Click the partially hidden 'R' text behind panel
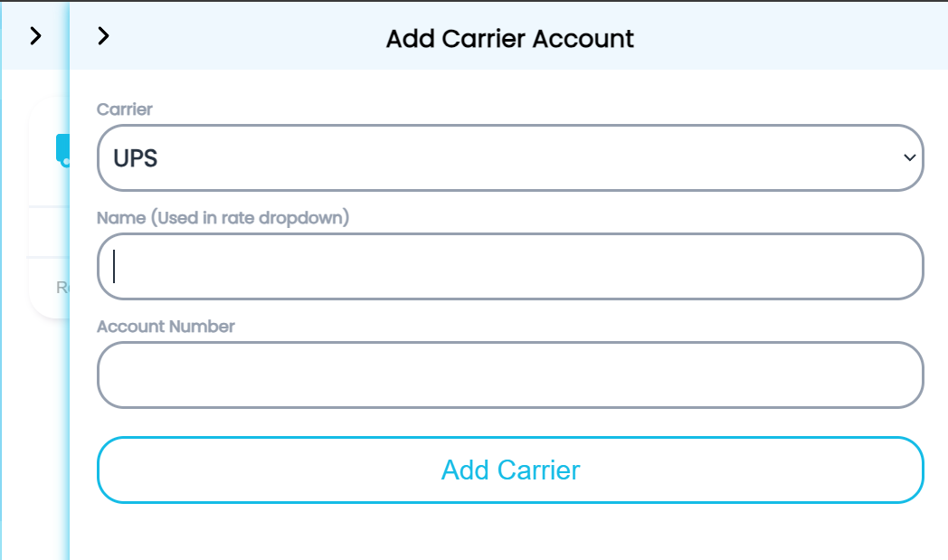The width and height of the screenshot is (948, 560). [62, 288]
